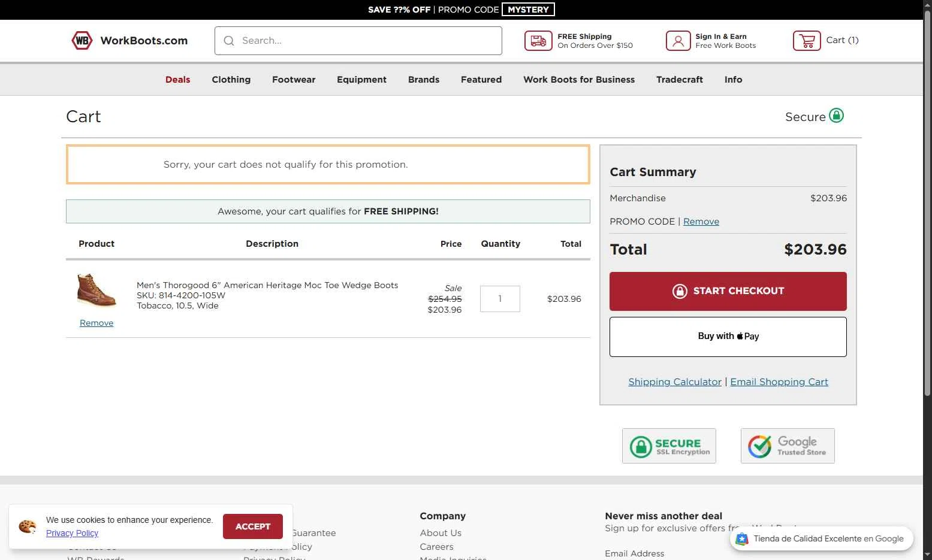Open the Shipping Calculator link
The image size is (932, 560).
675,382
